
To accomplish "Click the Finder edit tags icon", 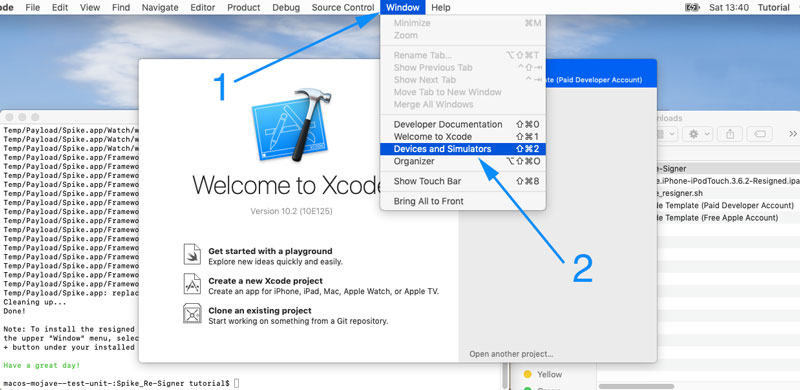I will pyautogui.click(x=759, y=134).
